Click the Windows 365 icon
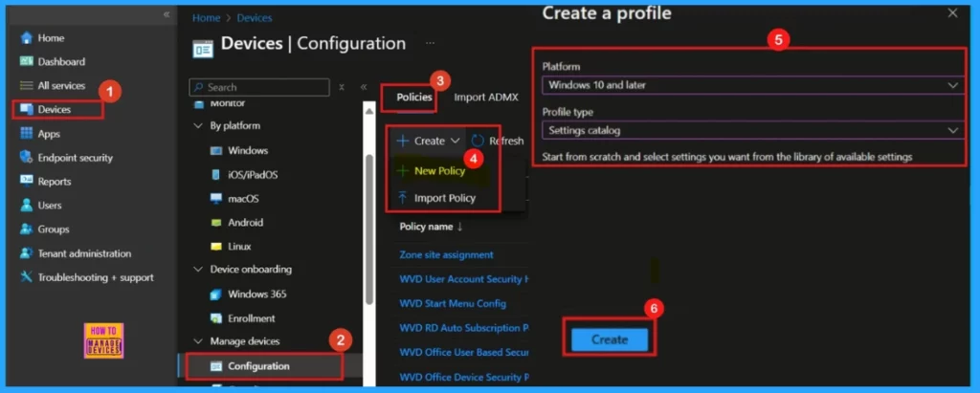This screenshot has height=393, width=980. pyautogui.click(x=216, y=295)
